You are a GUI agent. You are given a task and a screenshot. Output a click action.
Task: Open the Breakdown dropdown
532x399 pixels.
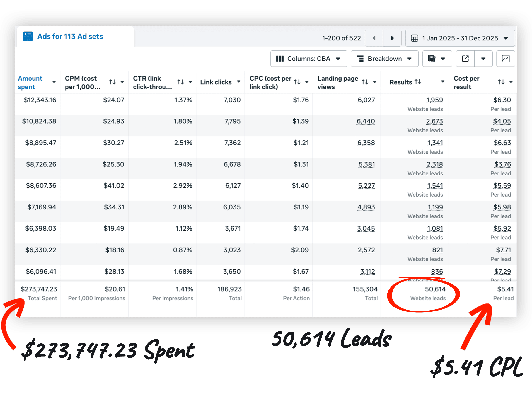(x=384, y=58)
